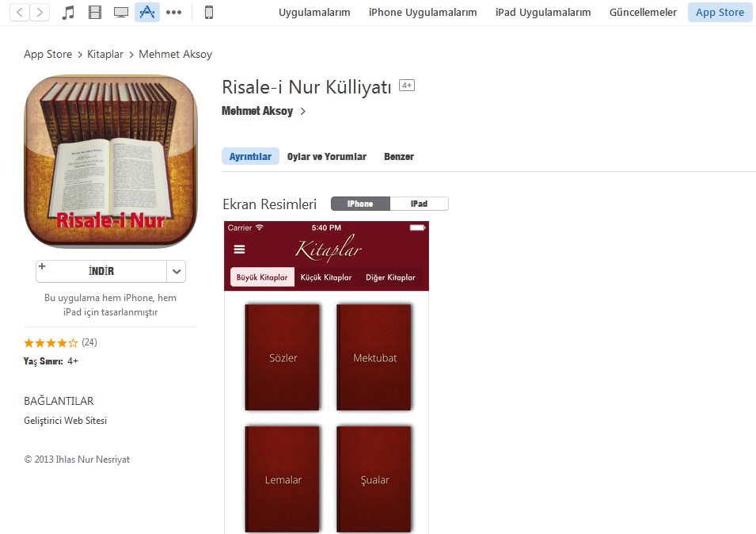Open the Movies film strip icon
The height and width of the screenshot is (534, 756).
tap(95, 12)
